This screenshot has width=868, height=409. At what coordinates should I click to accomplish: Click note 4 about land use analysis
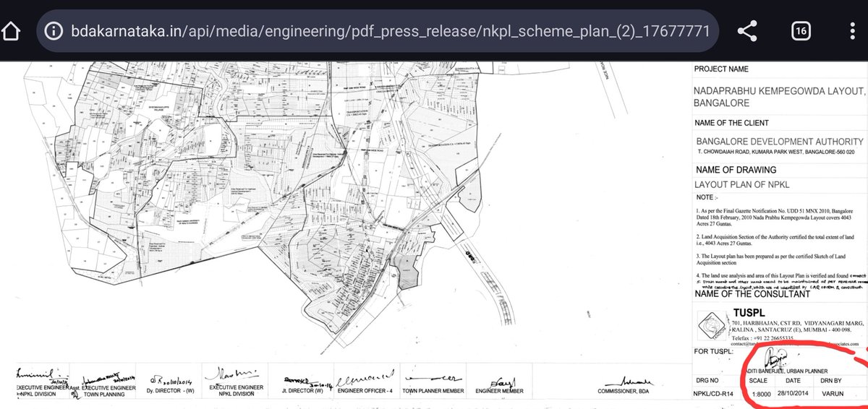coord(780,276)
